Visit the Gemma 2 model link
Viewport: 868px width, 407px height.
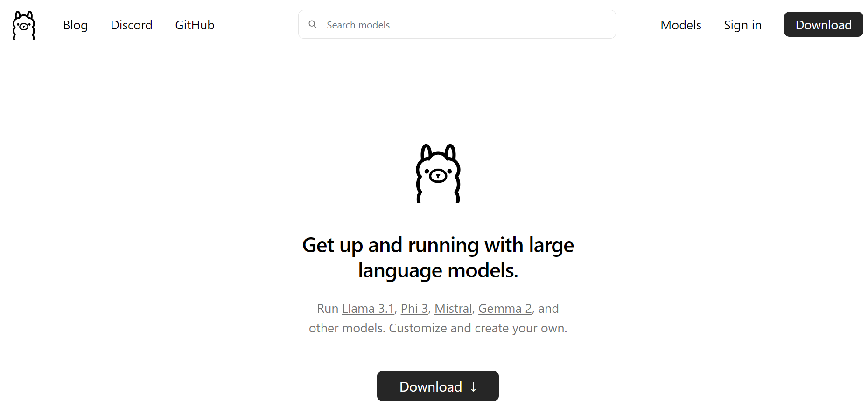505,309
